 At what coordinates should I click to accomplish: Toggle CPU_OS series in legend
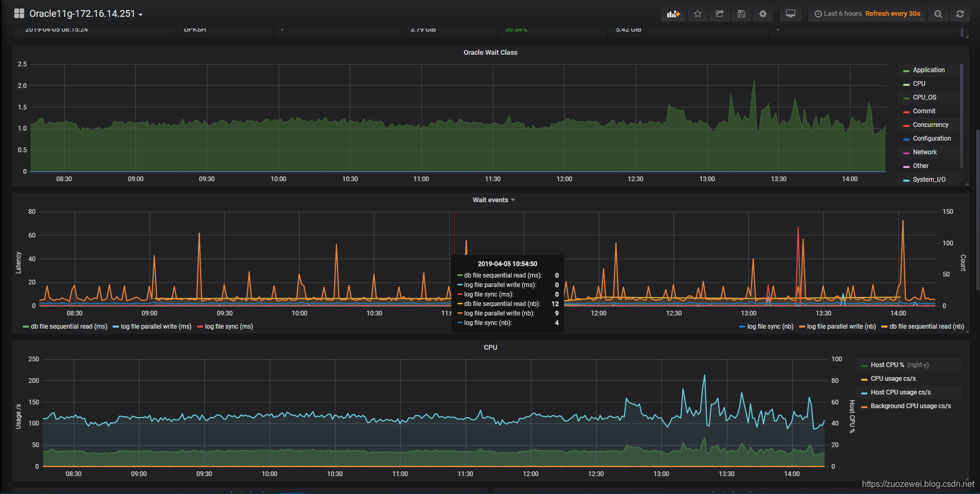tap(924, 97)
